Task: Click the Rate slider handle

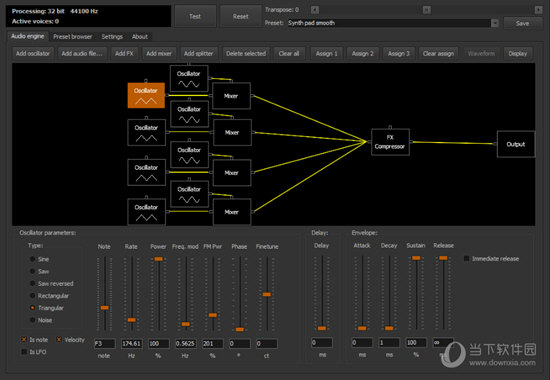Action: [x=132, y=320]
